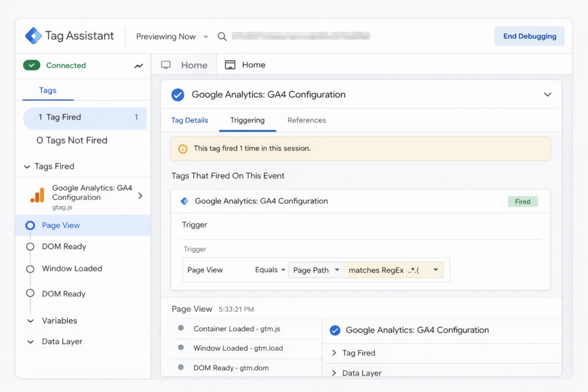Click the blurred URL search field
The image size is (588, 392).
[x=301, y=36]
